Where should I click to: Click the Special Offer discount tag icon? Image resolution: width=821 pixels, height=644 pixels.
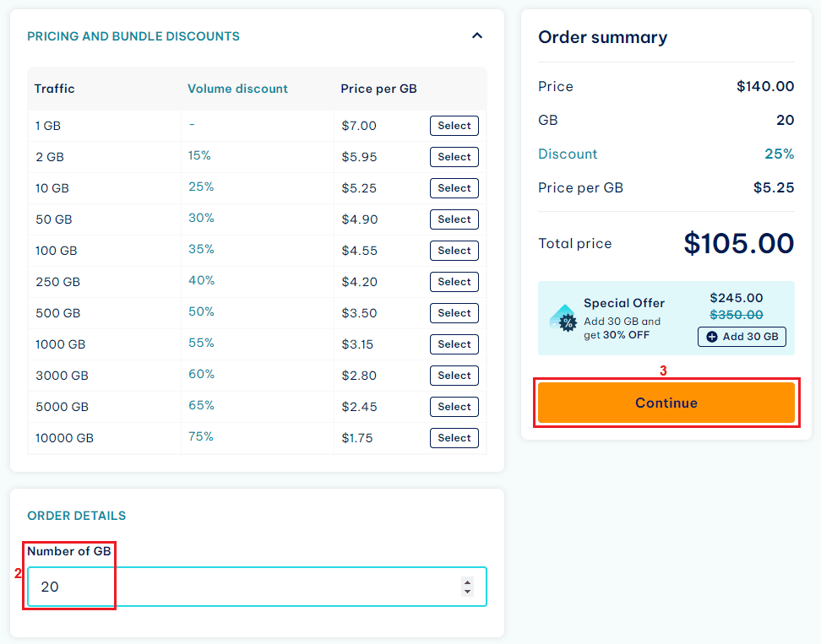click(x=563, y=319)
